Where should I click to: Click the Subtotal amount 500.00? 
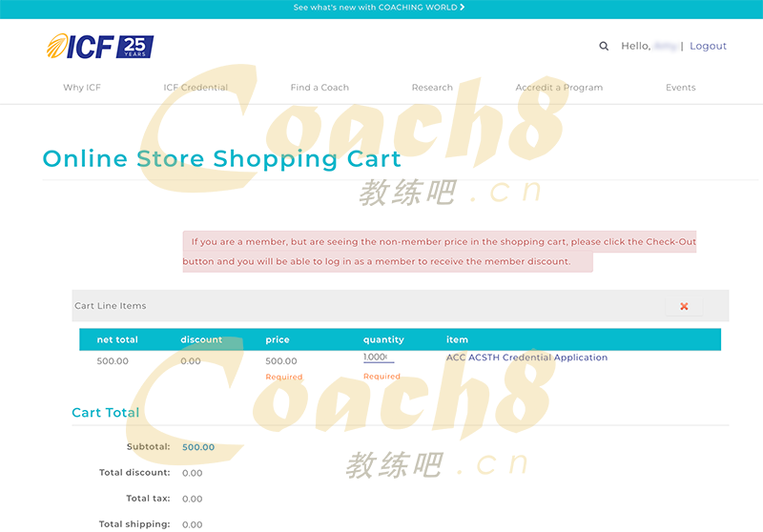click(x=198, y=447)
